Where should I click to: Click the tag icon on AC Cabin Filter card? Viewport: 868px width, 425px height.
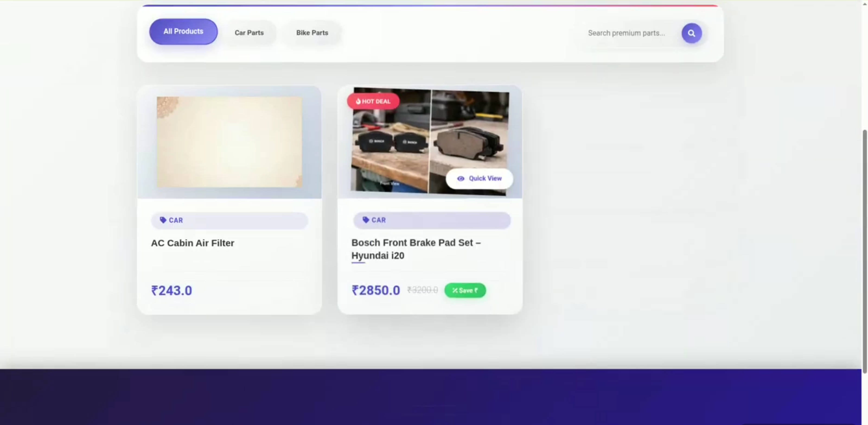163,220
